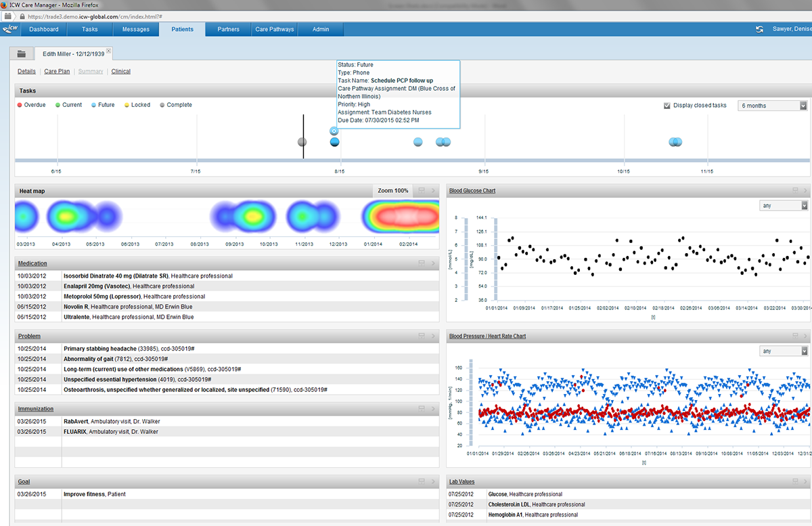Select the Unspecified essential hypertension row
This screenshot has height=526, width=812.
(227, 379)
